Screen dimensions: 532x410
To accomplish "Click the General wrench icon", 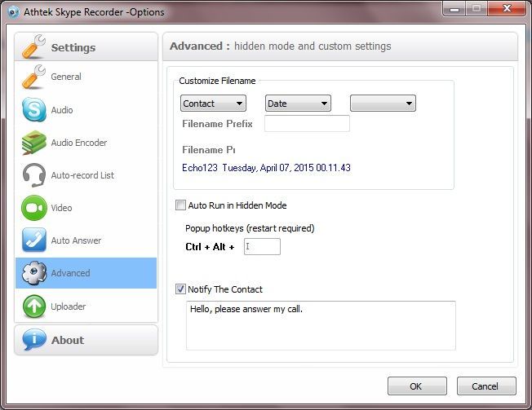I will [x=33, y=77].
